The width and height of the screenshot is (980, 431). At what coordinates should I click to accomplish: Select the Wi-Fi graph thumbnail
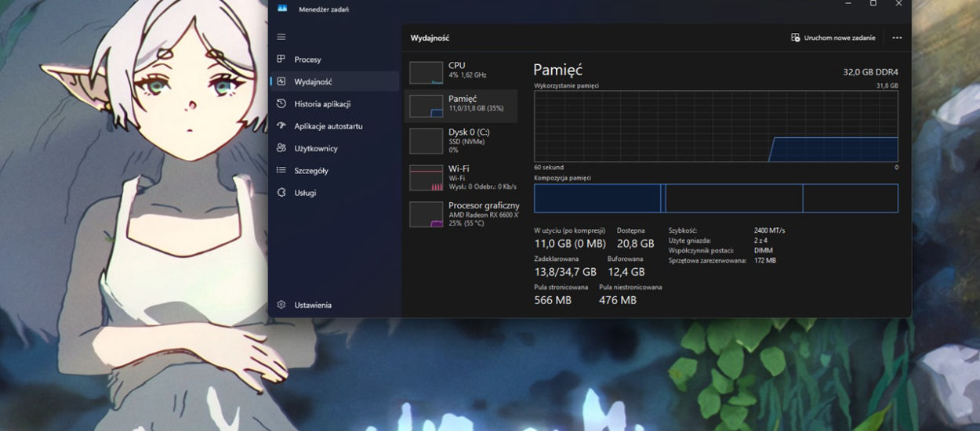pos(426,178)
